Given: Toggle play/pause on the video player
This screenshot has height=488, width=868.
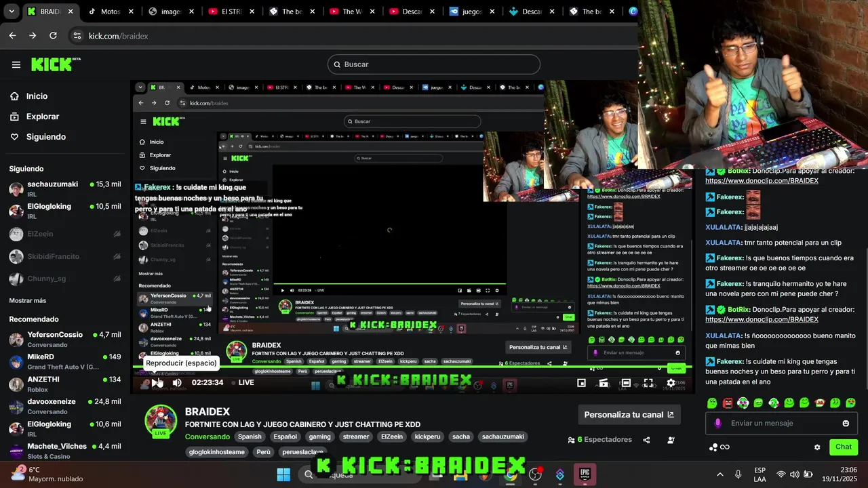Looking at the screenshot, I should point(155,383).
